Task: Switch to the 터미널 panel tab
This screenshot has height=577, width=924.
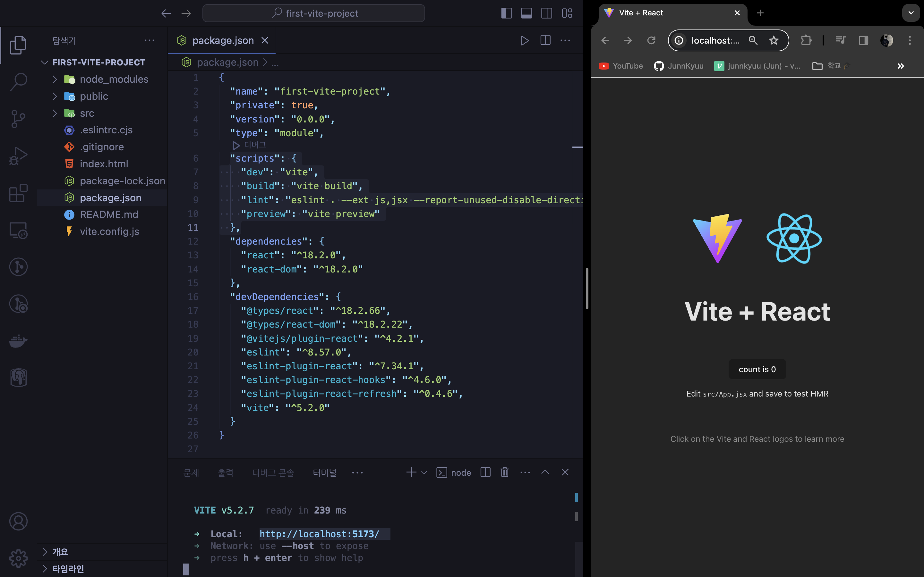Action: pos(325,473)
